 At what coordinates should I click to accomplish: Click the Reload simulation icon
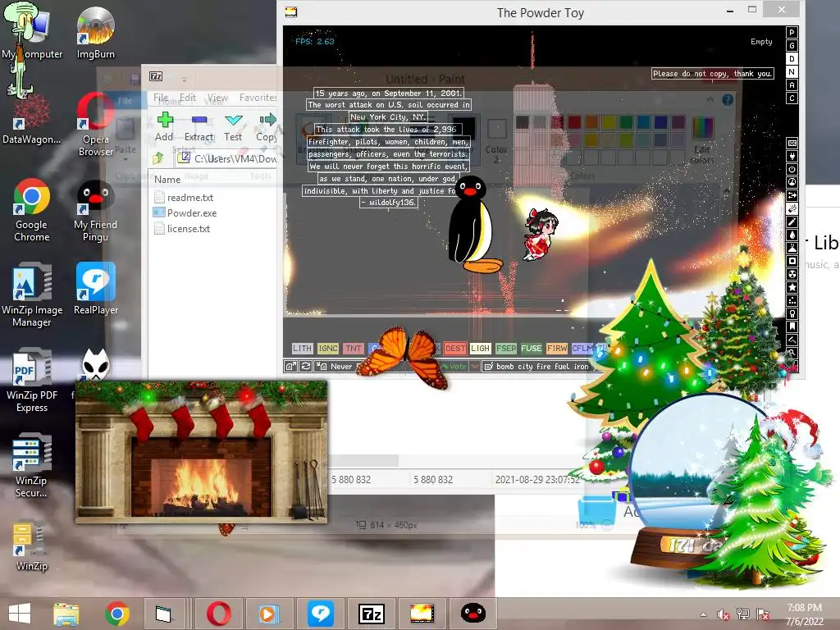tap(306, 367)
